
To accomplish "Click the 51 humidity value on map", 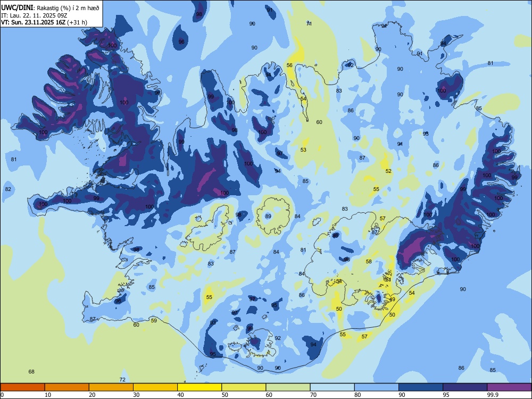I will pos(388,280).
